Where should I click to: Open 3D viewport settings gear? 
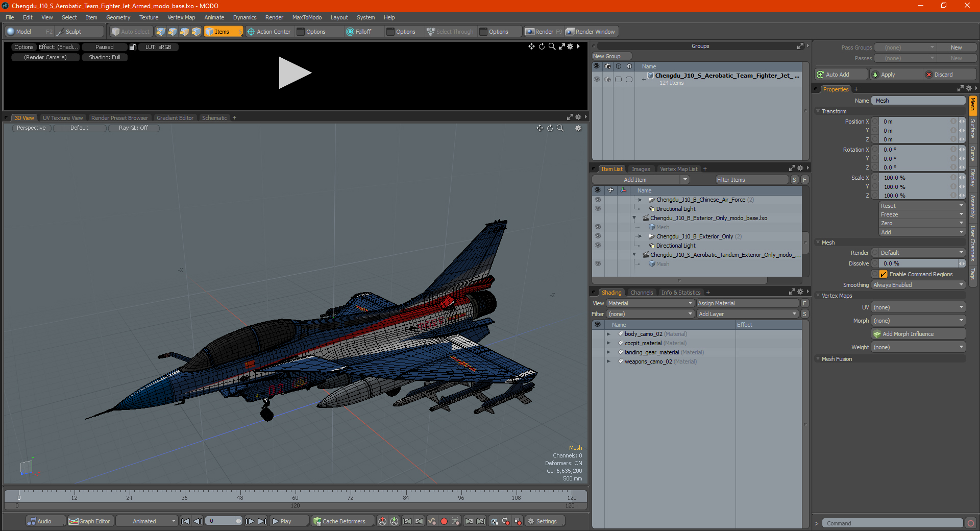tap(578, 128)
